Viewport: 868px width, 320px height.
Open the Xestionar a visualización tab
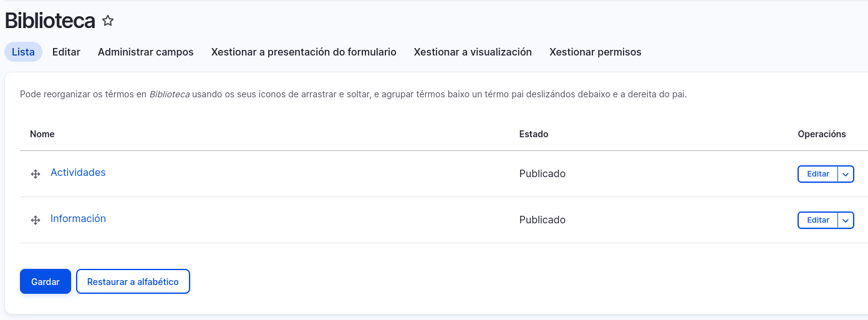click(473, 52)
